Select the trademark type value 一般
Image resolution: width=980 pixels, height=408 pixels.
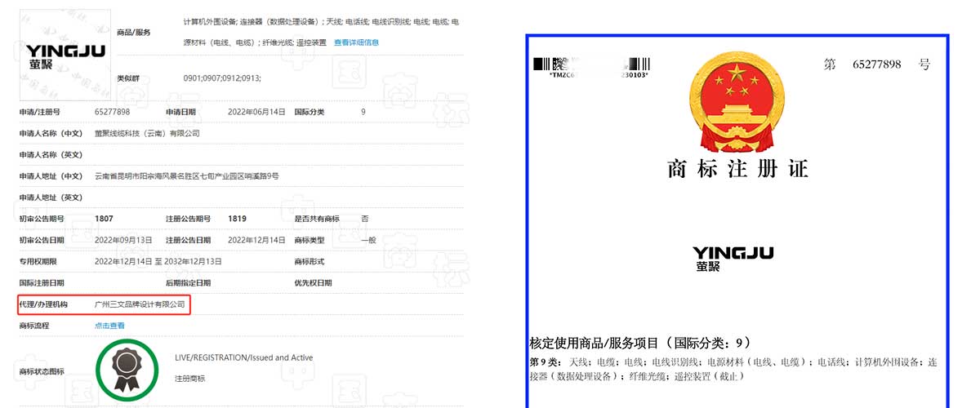click(368, 240)
